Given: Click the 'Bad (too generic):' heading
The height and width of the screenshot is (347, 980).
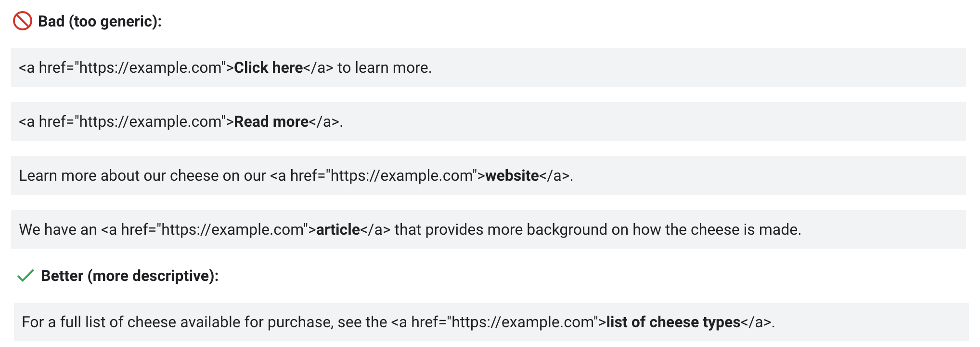Looking at the screenshot, I should (100, 21).
